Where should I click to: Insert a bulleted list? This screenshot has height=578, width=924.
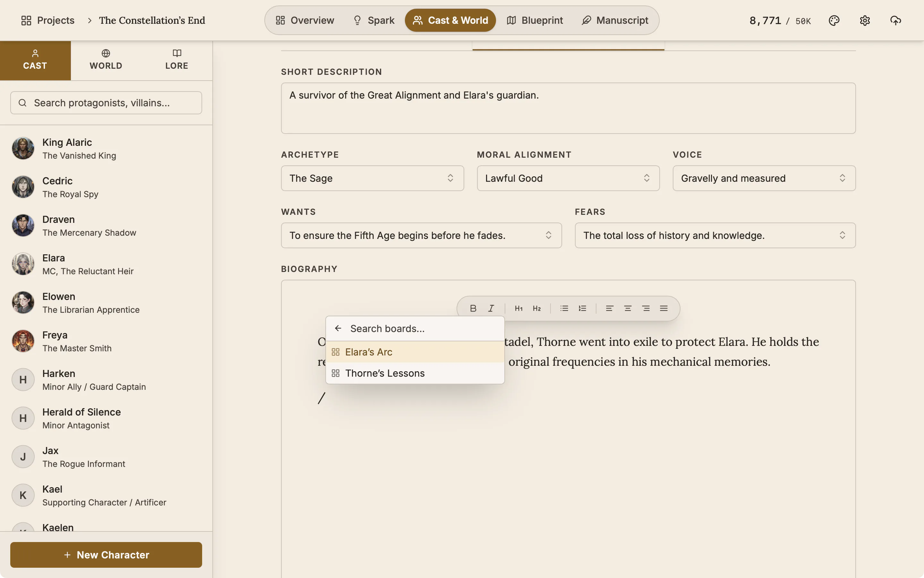564,309
